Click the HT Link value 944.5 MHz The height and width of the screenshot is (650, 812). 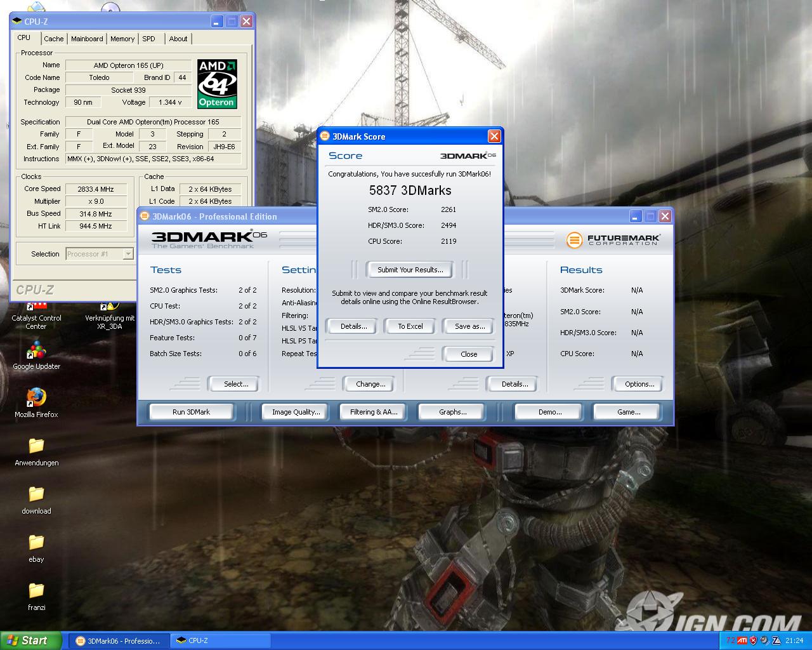coord(96,226)
